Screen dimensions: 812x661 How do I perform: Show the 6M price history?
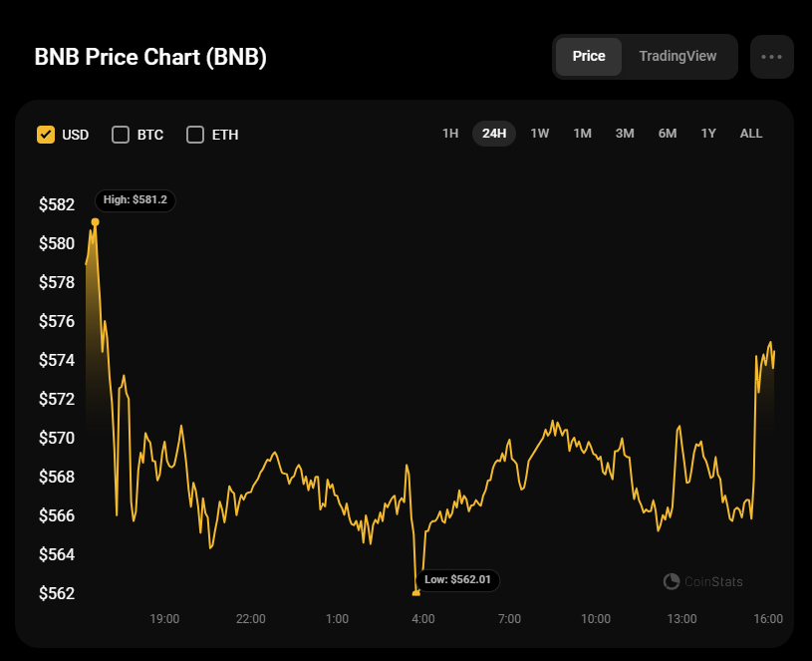coord(668,134)
